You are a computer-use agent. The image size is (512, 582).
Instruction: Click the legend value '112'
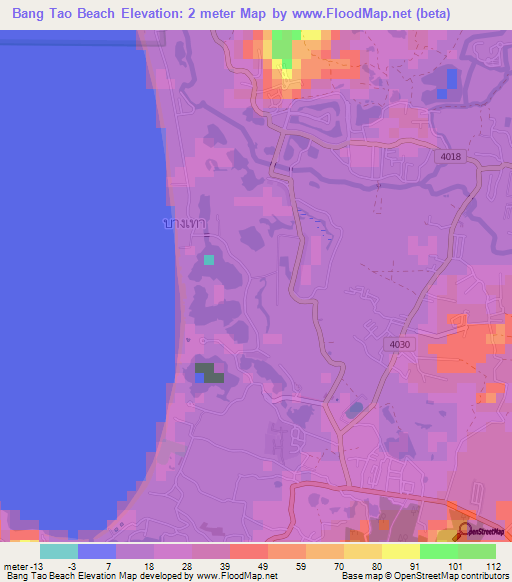[x=493, y=567]
